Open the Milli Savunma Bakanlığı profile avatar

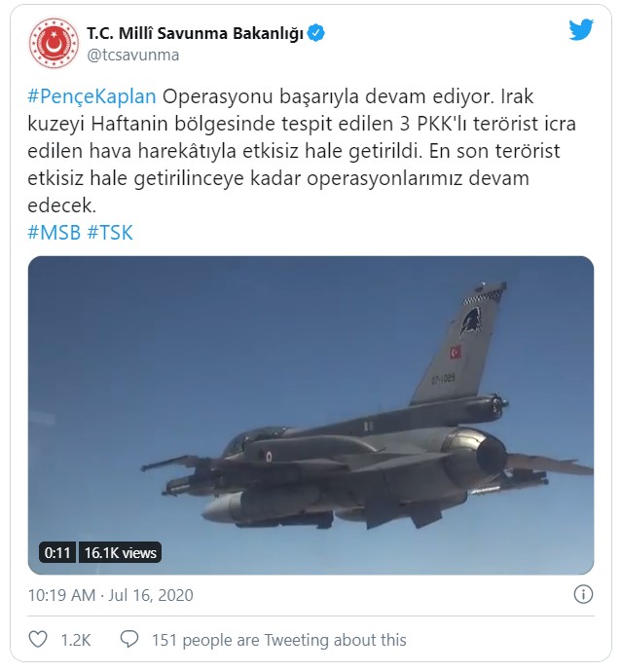(54, 43)
